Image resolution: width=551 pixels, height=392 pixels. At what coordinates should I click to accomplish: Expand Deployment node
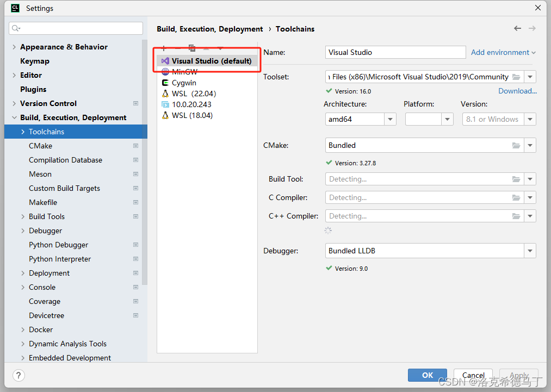tap(23, 273)
